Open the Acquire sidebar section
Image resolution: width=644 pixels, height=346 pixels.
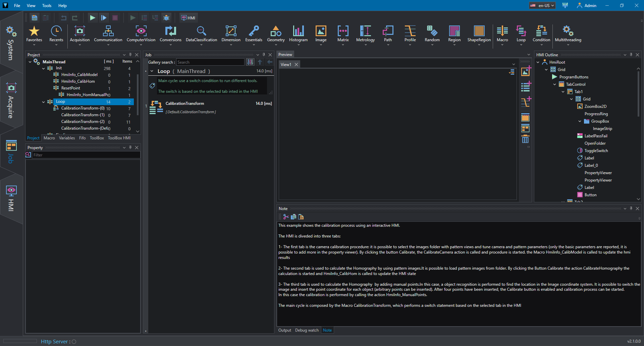click(11, 100)
